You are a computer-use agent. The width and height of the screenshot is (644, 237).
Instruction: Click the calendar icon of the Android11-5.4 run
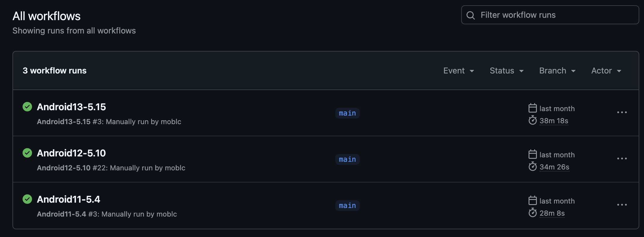pyautogui.click(x=533, y=201)
